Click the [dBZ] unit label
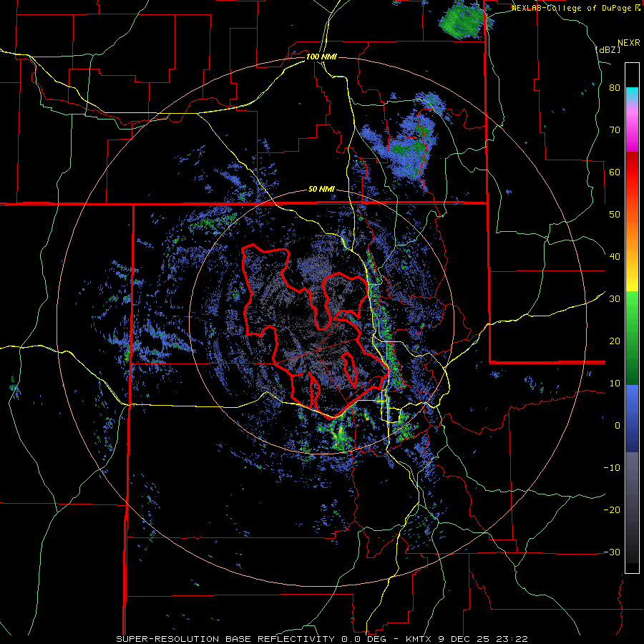This screenshot has height=644, width=644. tap(608, 49)
